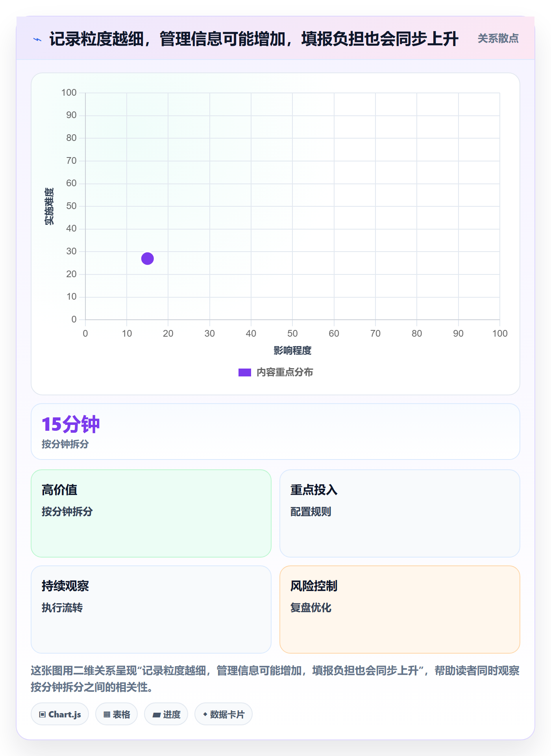Click 配置规则 in the 重点投入 card
551x756 pixels.
(311, 511)
